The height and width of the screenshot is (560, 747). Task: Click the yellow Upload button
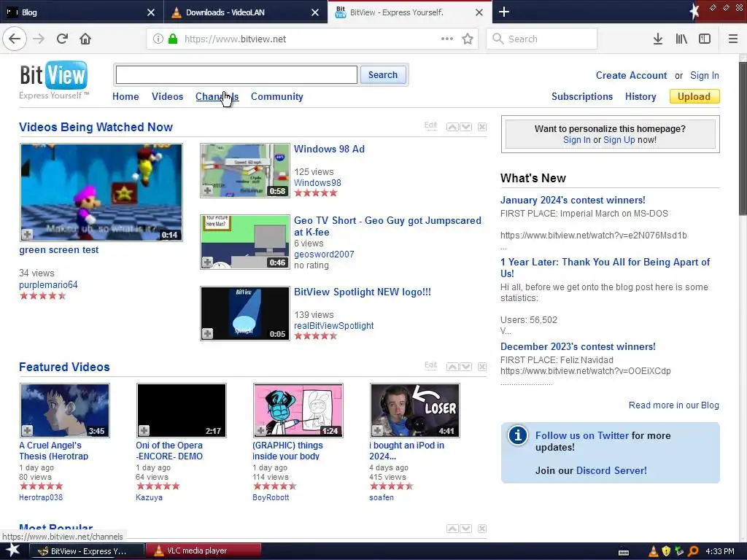click(694, 97)
